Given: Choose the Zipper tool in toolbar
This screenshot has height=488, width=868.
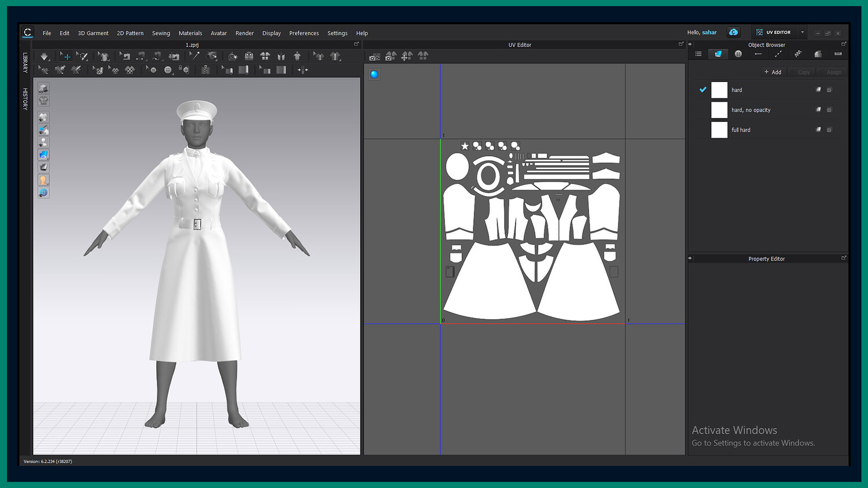Looking at the screenshot, I should (205, 70).
